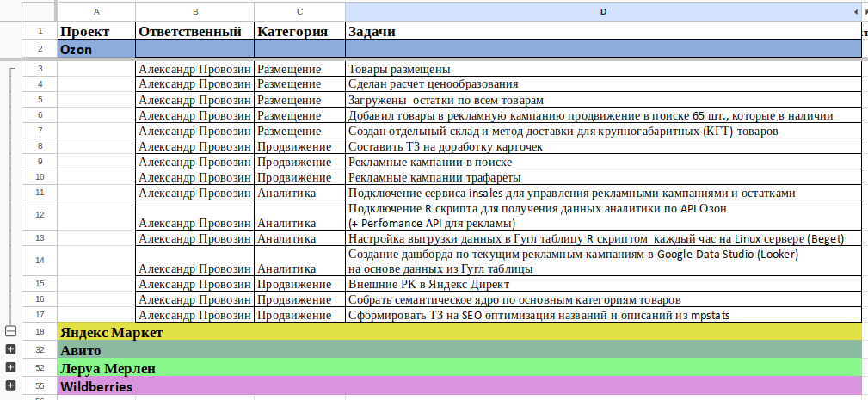
Task: Select row 14 header number
Action: [40, 261]
